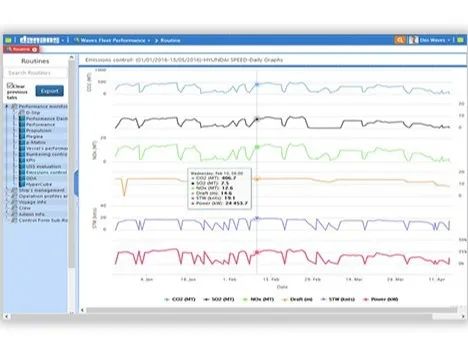Open the HyperCube routine
The height and width of the screenshot is (361, 468).
pos(39,184)
